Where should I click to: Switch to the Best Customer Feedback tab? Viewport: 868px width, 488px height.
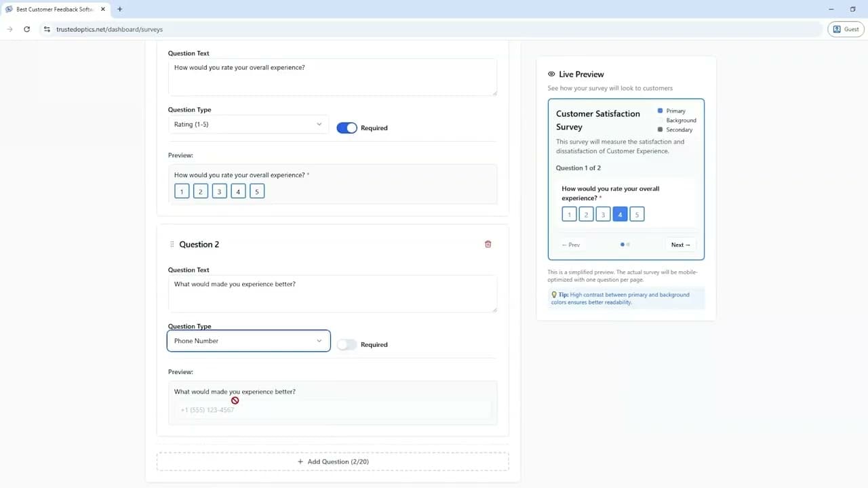(54, 9)
